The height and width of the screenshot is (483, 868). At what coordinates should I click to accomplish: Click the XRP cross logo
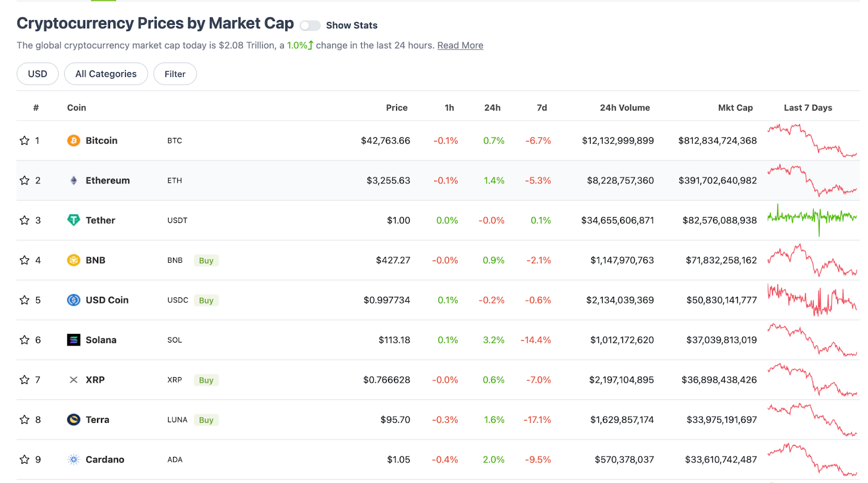click(74, 380)
